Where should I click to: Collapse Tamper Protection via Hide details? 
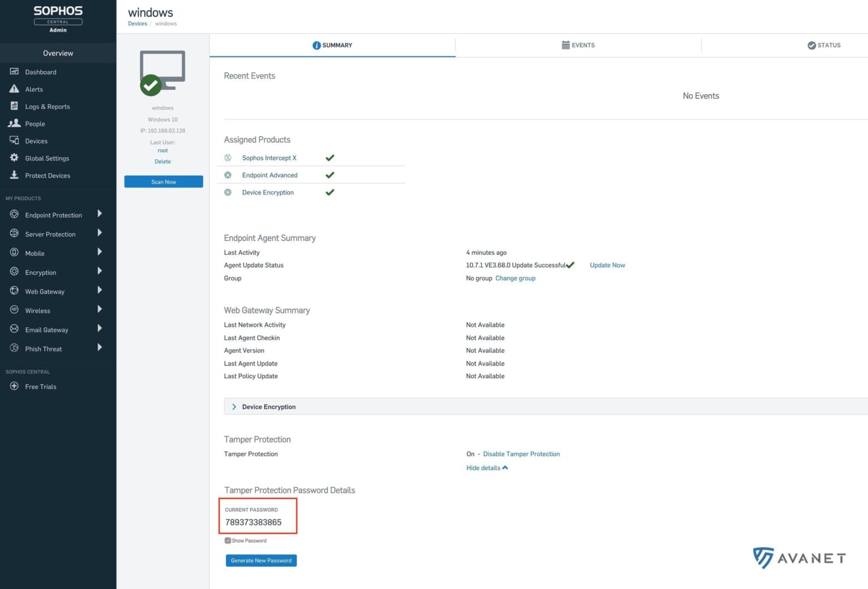(487, 467)
